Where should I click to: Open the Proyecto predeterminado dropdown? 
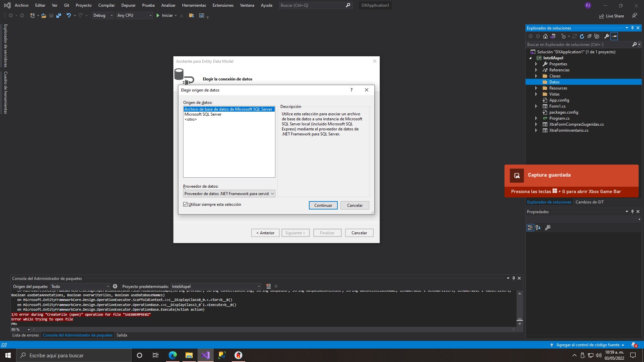click(x=216, y=287)
